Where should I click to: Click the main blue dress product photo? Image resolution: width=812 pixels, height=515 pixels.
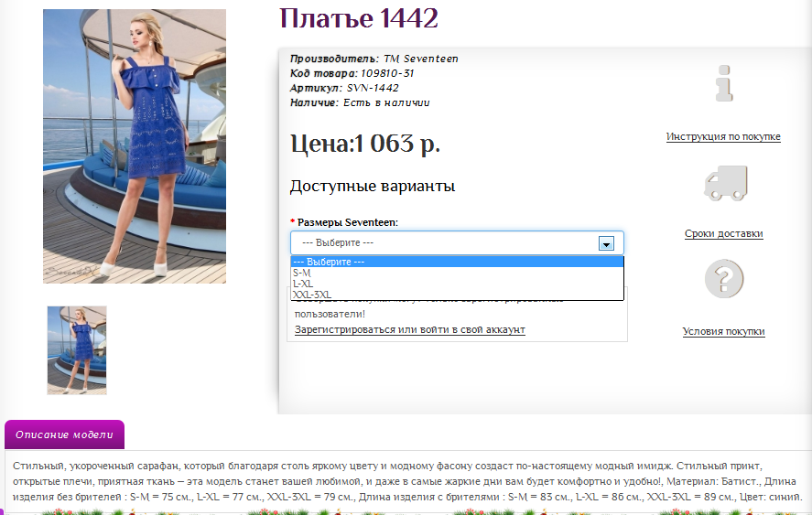point(135,146)
